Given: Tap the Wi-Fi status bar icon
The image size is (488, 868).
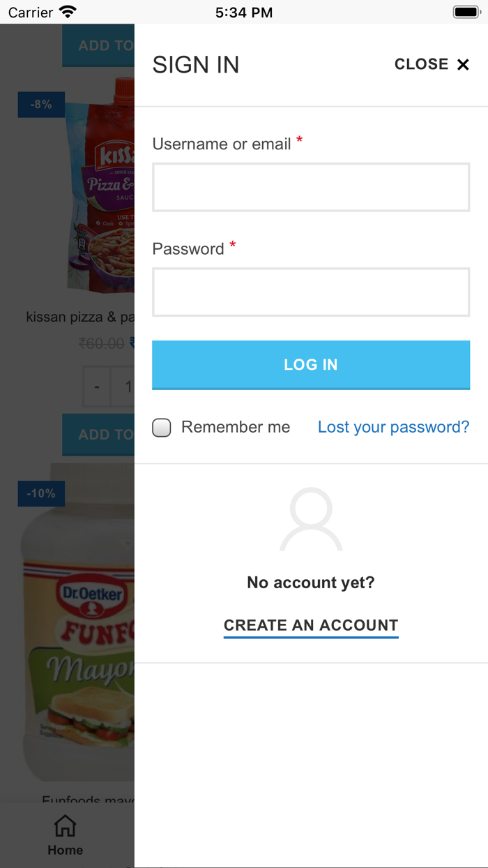Looking at the screenshot, I should pyautogui.click(x=68, y=12).
